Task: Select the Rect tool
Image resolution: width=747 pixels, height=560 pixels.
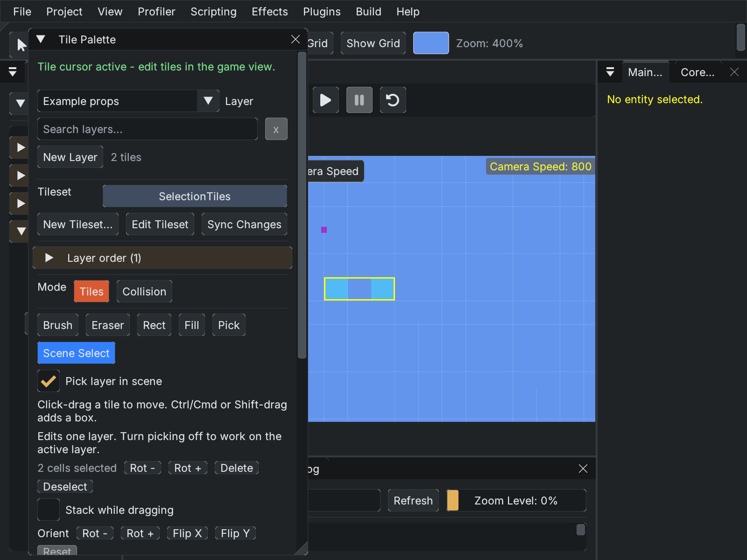Action: (154, 325)
